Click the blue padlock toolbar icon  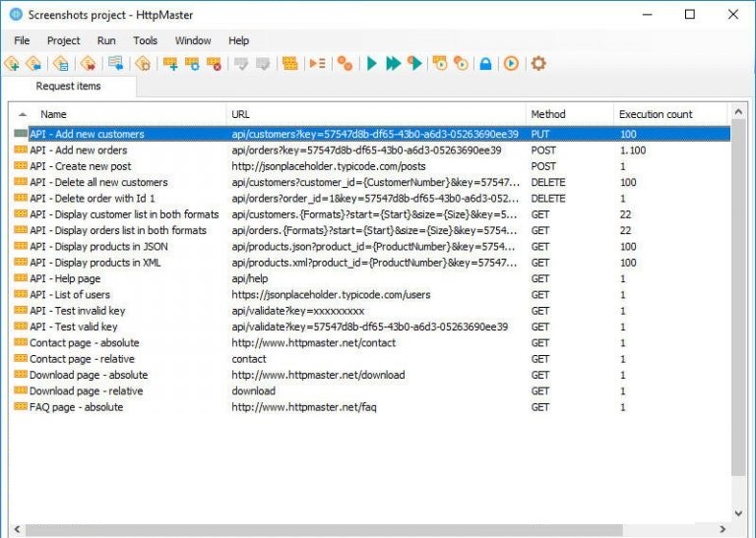click(485, 64)
